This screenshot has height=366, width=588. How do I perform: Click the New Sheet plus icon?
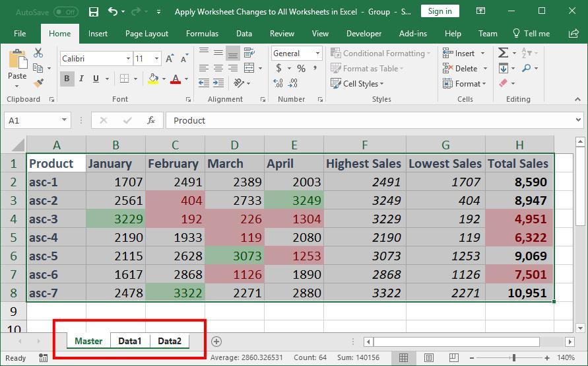216,341
